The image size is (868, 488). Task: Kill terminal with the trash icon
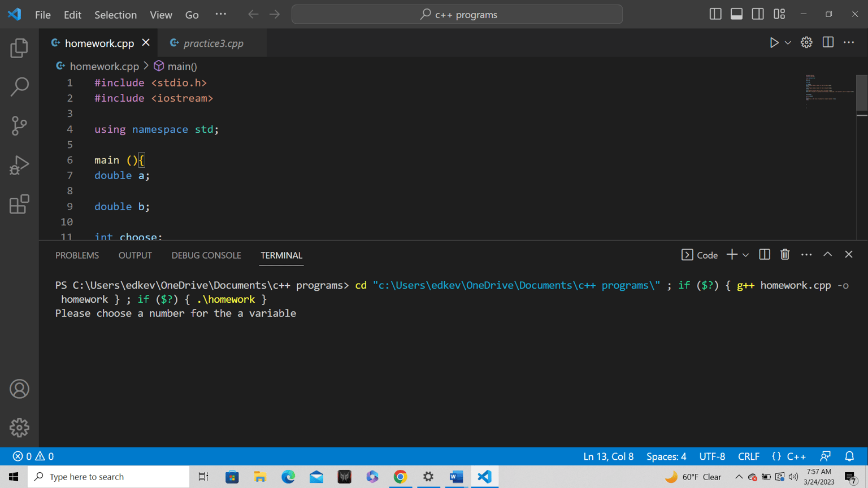(x=785, y=255)
